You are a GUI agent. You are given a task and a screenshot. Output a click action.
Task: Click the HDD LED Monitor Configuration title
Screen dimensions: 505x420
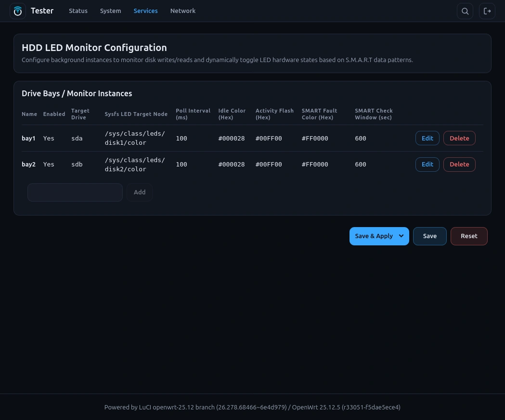[94, 48]
